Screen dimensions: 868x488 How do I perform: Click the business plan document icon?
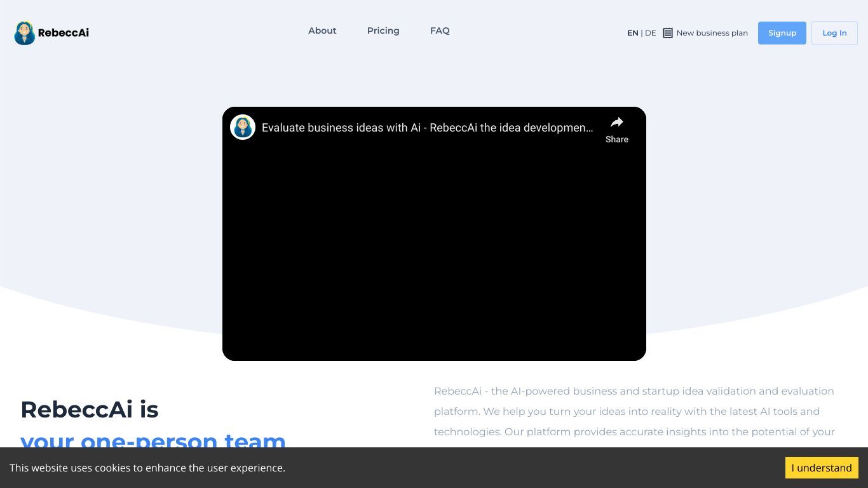(x=668, y=33)
